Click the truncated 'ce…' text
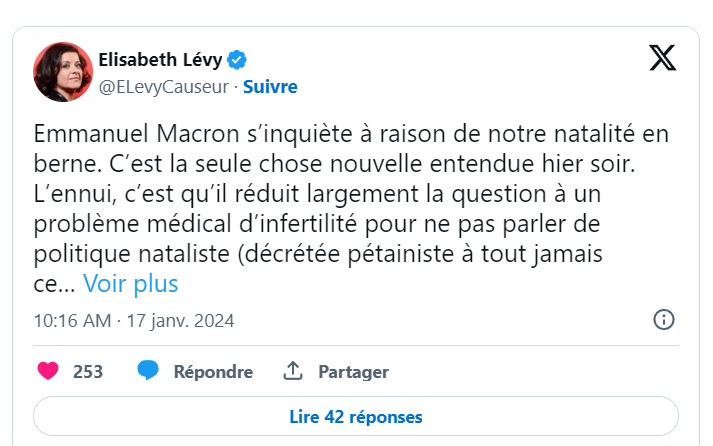Screen dimensions: 713x446 pos(54,285)
